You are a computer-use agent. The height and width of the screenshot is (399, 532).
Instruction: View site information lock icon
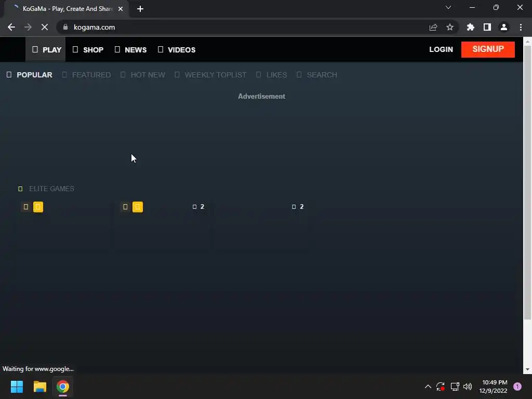click(x=65, y=27)
